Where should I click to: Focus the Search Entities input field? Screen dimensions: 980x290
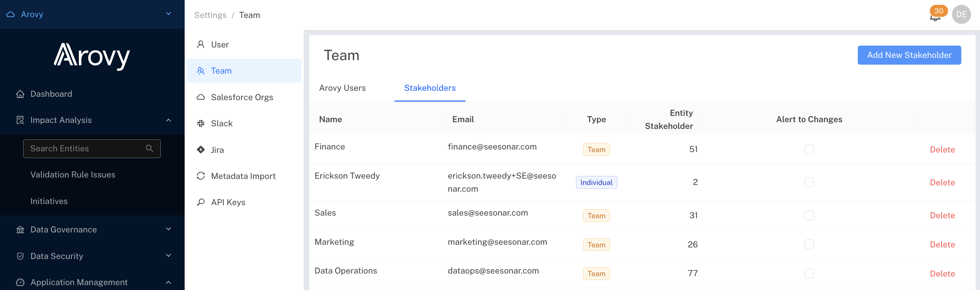[x=92, y=148]
